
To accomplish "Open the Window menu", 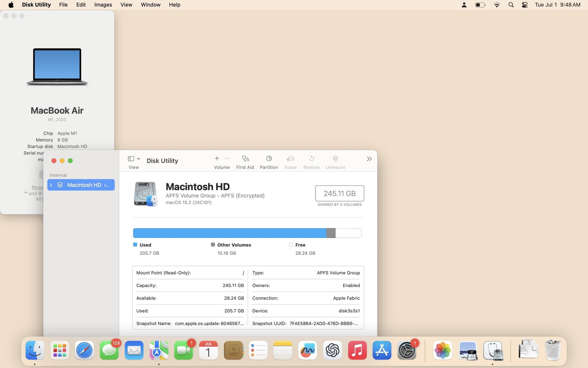I will [151, 5].
